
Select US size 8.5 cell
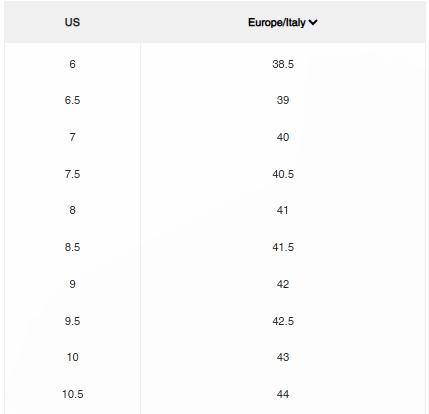(x=72, y=247)
